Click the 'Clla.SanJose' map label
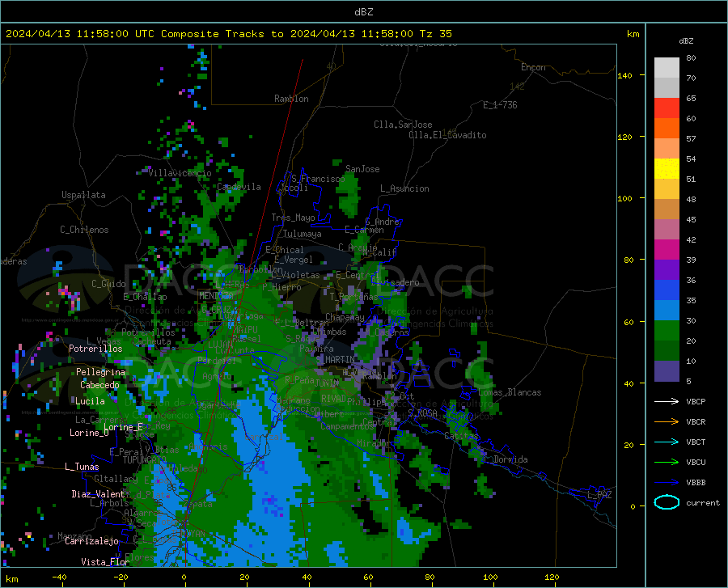This screenshot has width=728, height=588. coord(403,125)
